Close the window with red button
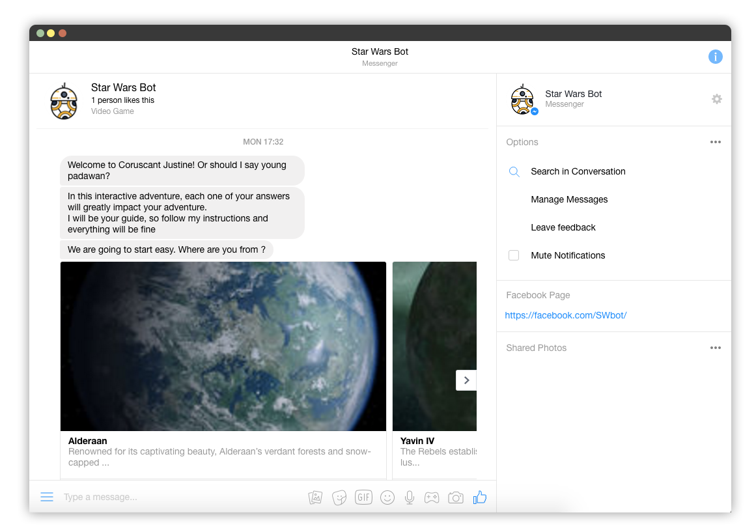This screenshot has width=756, height=532. click(x=63, y=33)
